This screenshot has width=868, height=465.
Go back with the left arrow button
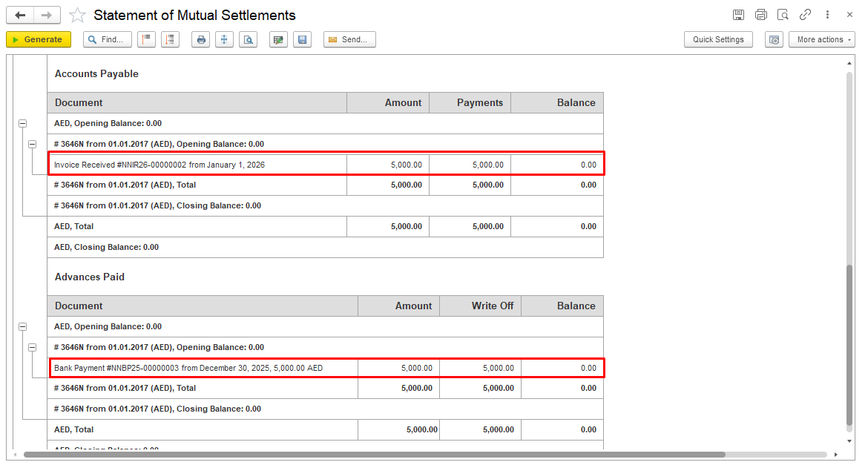[x=20, y=15]
